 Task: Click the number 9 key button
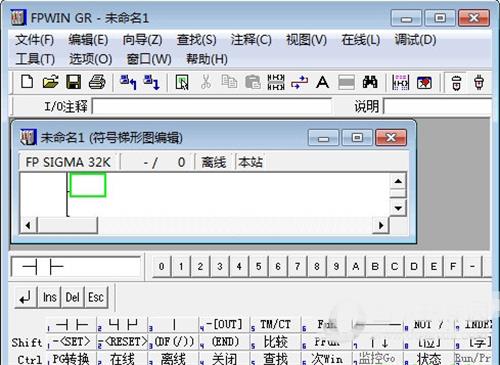[336, 266]
